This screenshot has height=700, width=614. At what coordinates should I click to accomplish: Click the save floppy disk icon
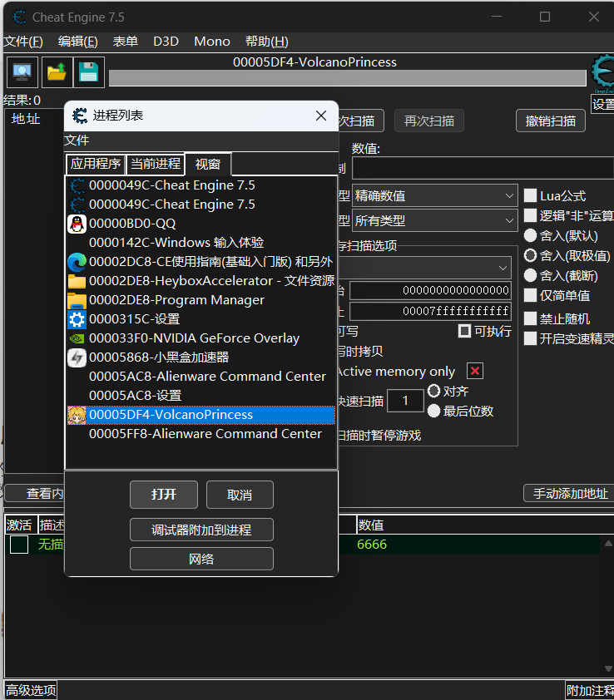point(88,71)
